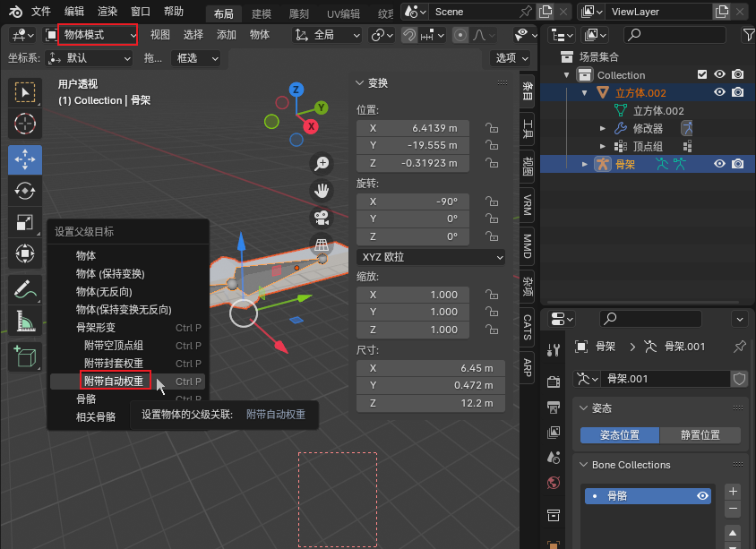Select the Cursor tool in the toolbar
756x549 pixels.
(25, 123)
